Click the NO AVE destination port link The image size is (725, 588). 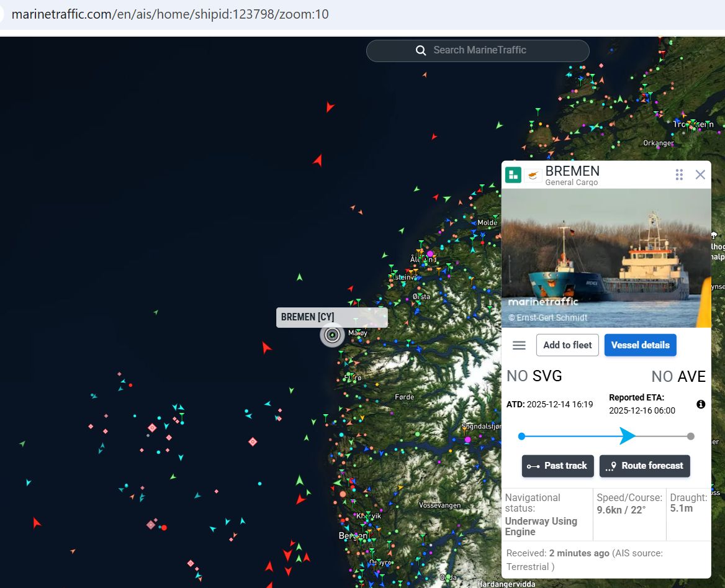coord(678,376)
